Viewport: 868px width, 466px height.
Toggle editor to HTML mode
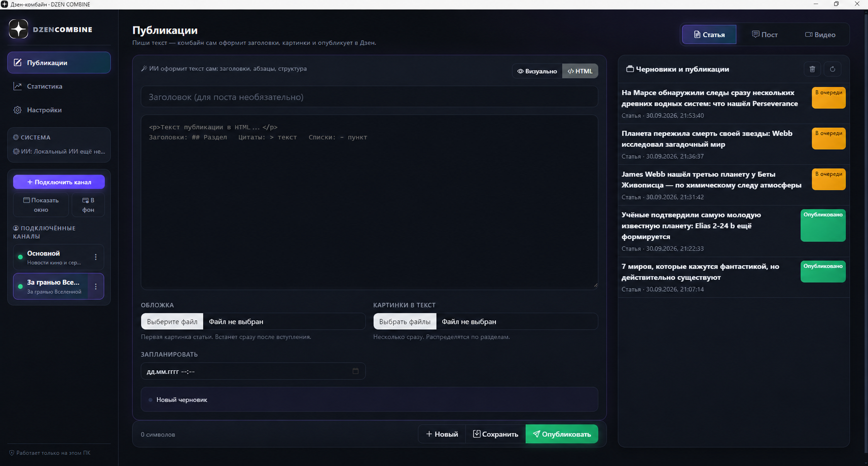[x=580, y=71]
